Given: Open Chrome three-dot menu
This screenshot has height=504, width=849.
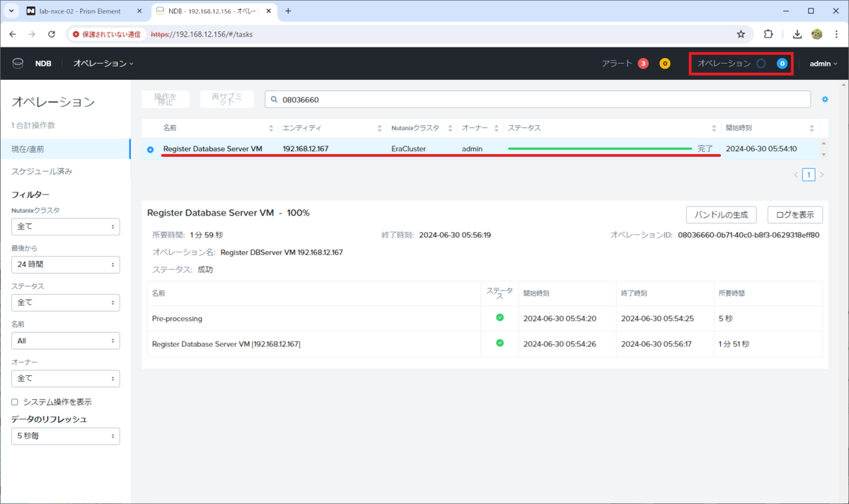Looking at the screenshot, I should click(x=836, y=33).
